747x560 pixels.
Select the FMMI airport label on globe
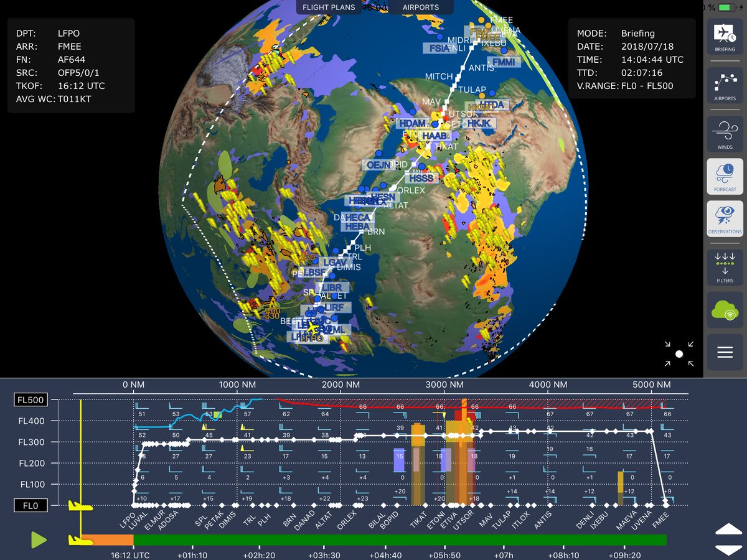[502, 62]
